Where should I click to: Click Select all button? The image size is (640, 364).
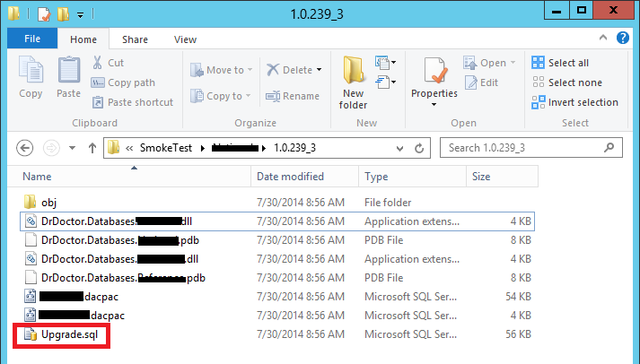[561, 63]
